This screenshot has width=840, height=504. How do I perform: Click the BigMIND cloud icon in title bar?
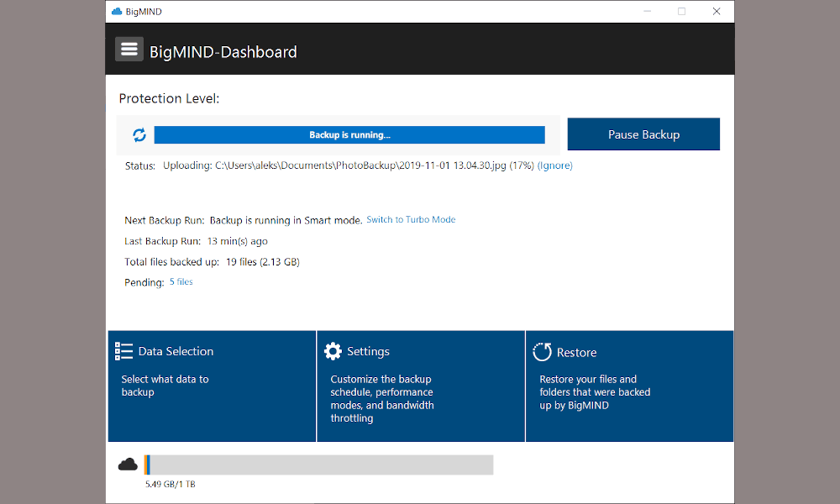click(117, 11)
